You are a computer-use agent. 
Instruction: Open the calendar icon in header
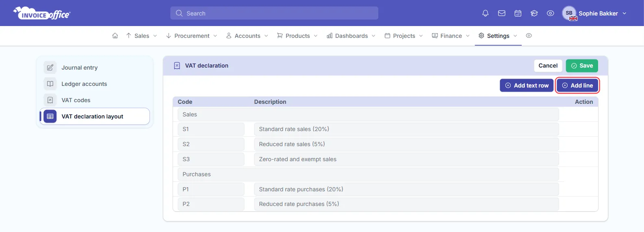click(x=518, y=13)
